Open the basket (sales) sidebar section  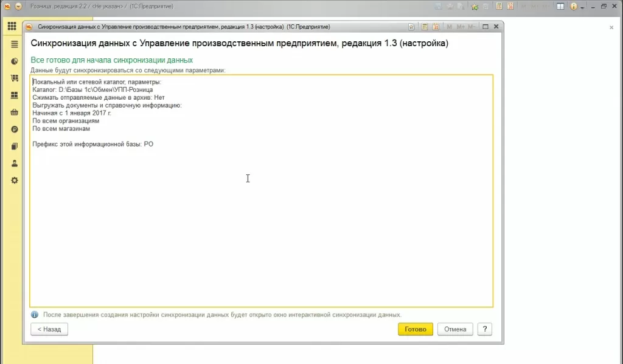[x=15, y=112]
